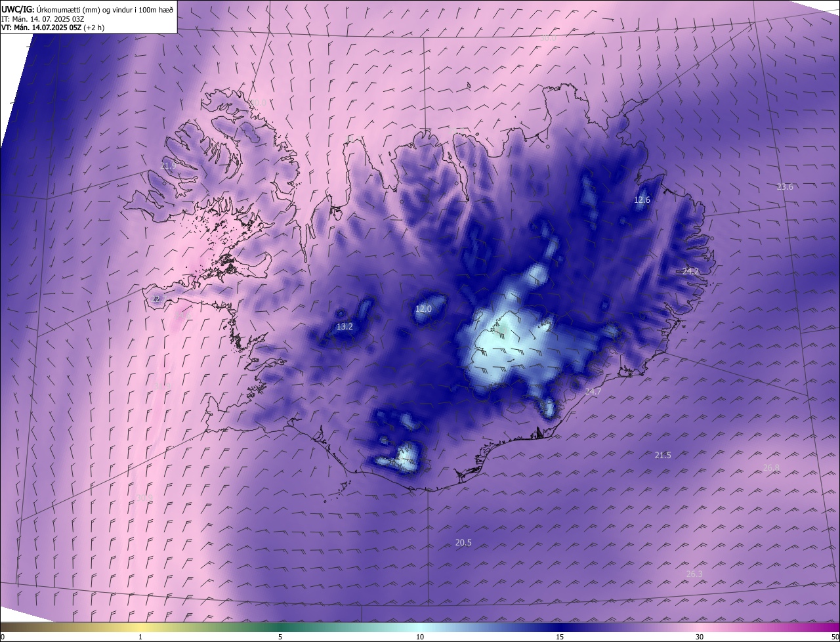840x642 pixels.
Task: Click the 5 tick on color scale
Action: coord(280,637)
